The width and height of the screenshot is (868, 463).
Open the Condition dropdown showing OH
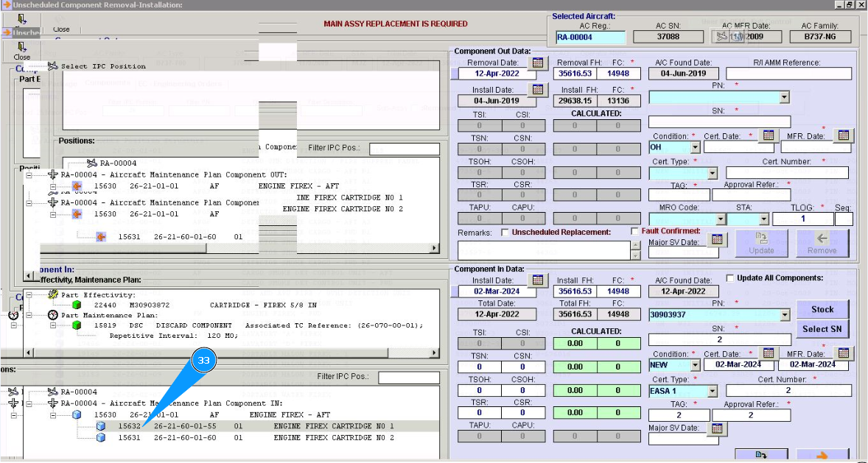pyautogui.click(x=695, y=148)
